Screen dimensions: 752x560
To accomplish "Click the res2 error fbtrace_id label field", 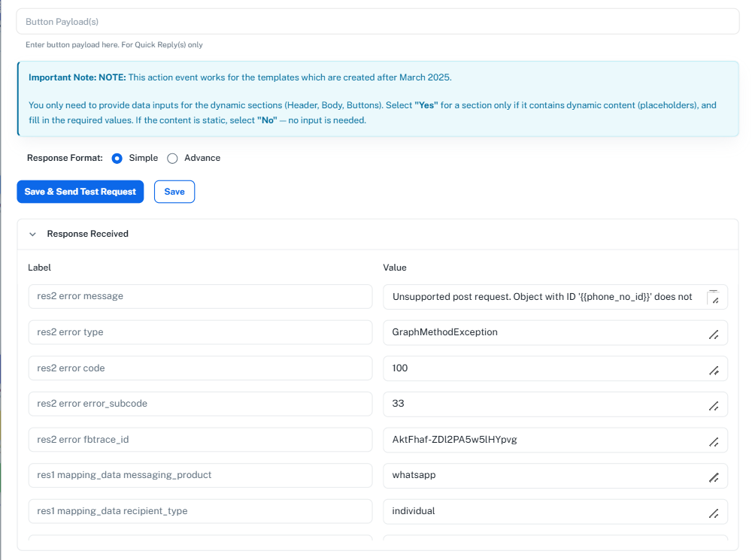I will click(200, 440).
